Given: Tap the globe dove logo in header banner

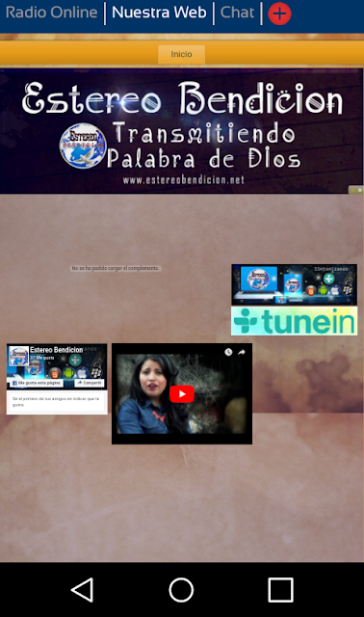Looking at the screenshot, I should [x=84, y=146].
